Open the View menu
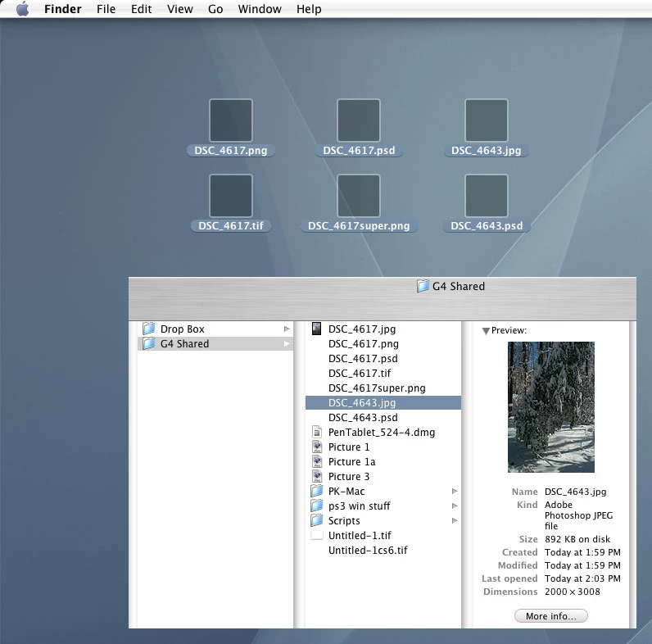Screen dimensions: 652x644 tap(180, 9)
